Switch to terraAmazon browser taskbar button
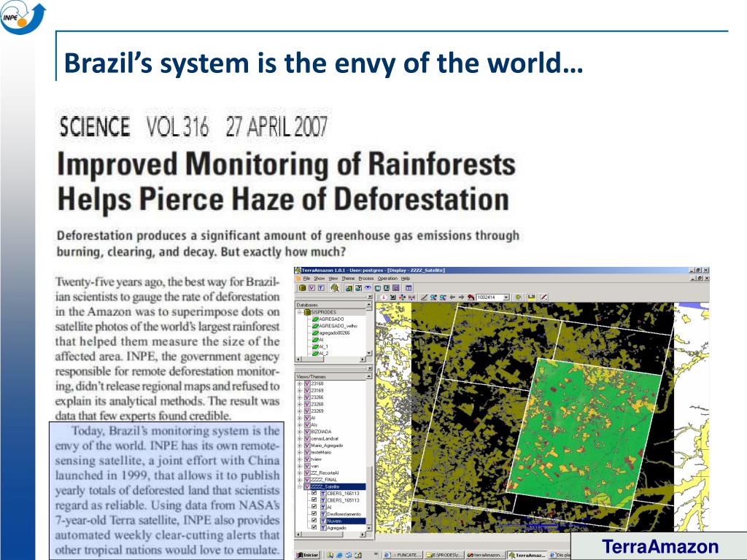747x560 pixels. point(485,555)
